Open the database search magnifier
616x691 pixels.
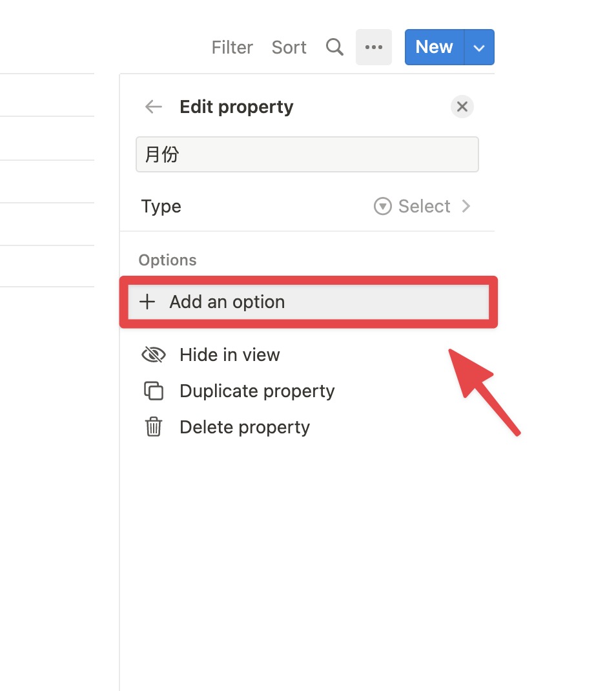tap(334, 46)
